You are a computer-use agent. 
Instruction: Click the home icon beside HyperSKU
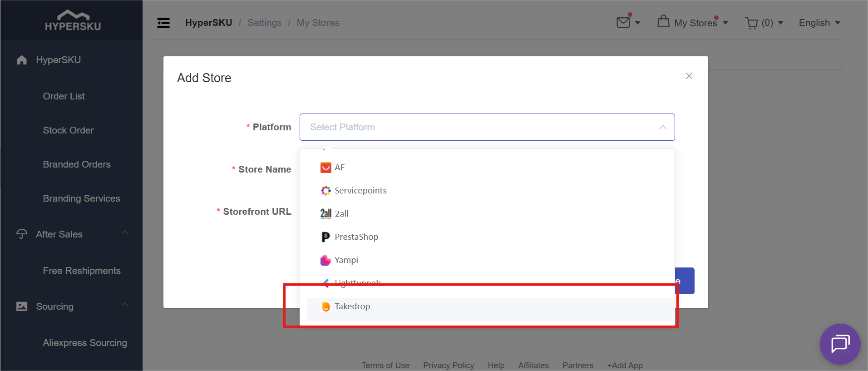[22, 60]
